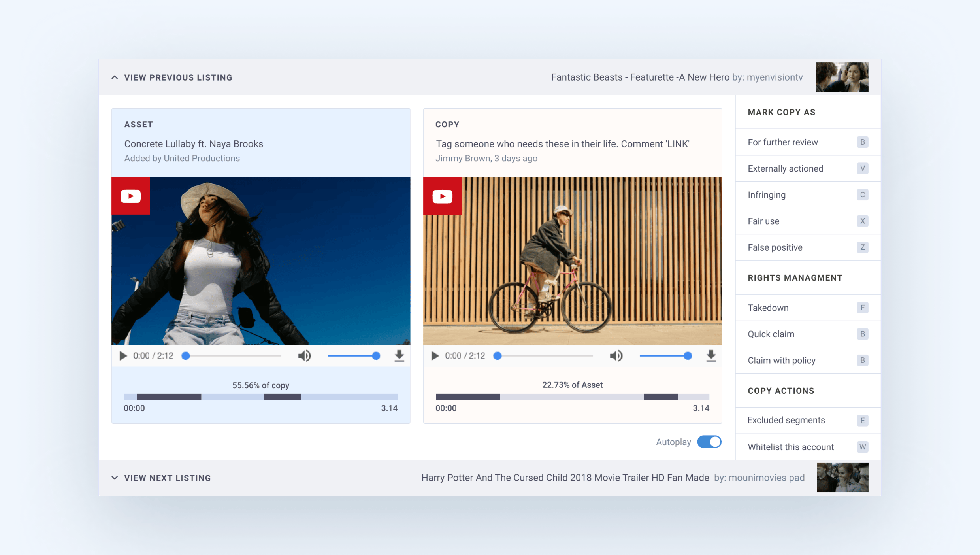The image size is (980, 555).
Task: Choose Whitelist this account
Action: pyautogui.click(x=808, y=447)
